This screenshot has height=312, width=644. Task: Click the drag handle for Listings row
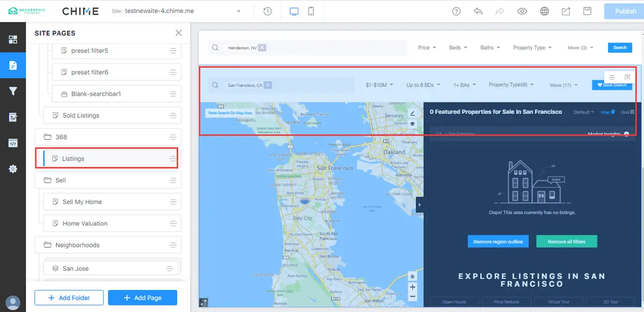coord(173,159)
